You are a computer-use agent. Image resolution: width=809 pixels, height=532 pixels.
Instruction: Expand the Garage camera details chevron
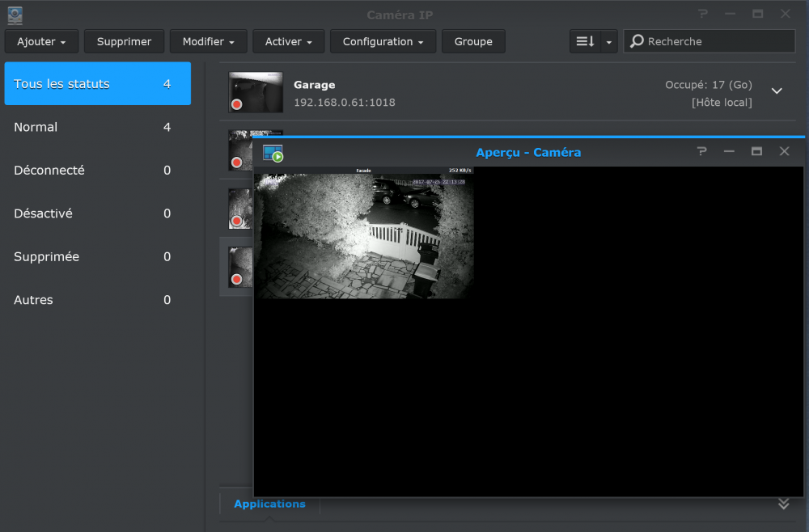click(x=777, y=91)
